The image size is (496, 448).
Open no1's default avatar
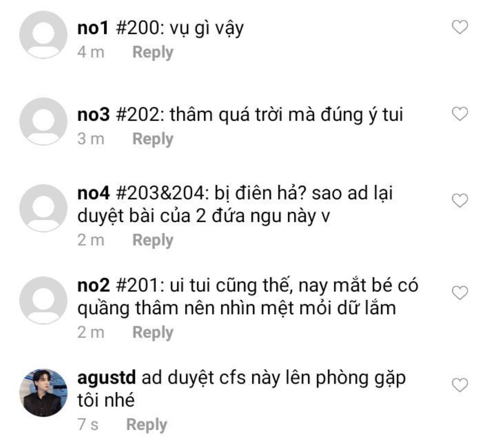43,35
